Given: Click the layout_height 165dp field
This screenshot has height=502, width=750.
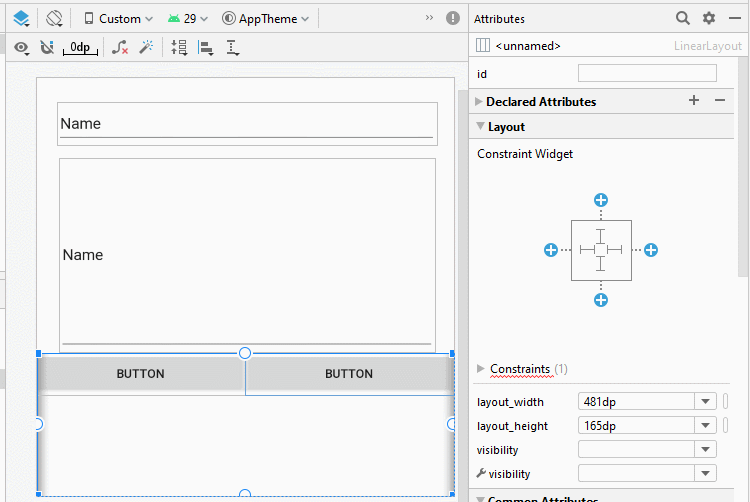Looking at the screenshot, I should pyautogui.click(x=636, y=426).
